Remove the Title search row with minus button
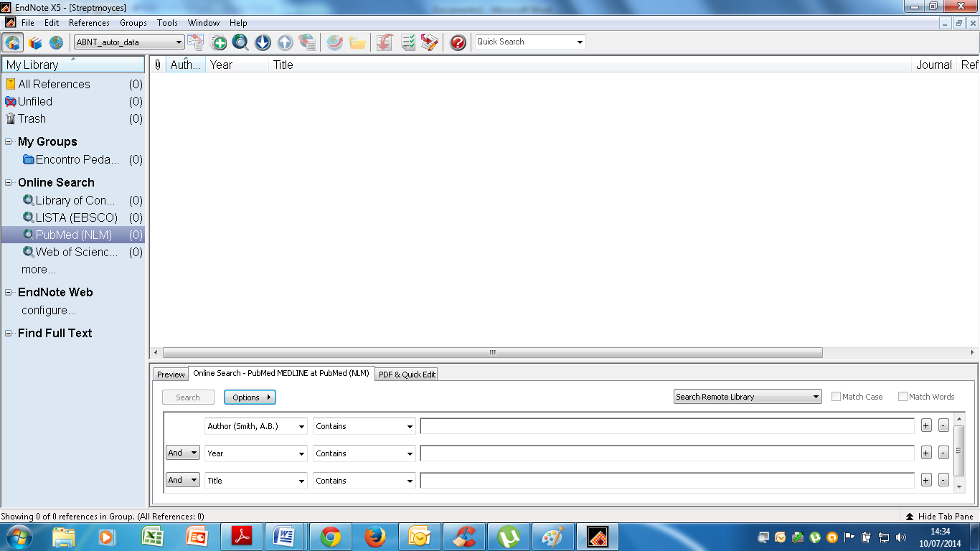 [x=943, y=480]
